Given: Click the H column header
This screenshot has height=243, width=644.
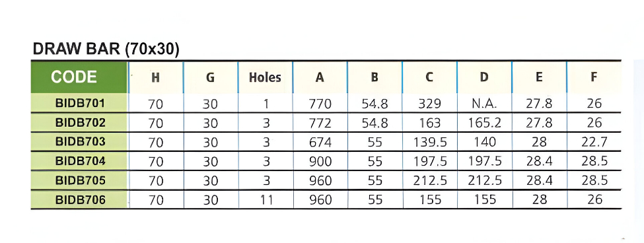Looking at the screenshot, I should [156, 77].
